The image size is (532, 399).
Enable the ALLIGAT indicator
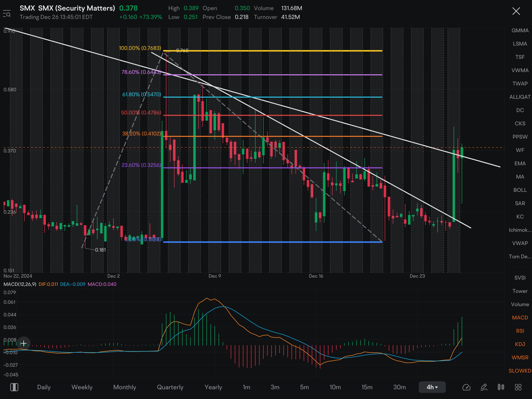[520, 97]
